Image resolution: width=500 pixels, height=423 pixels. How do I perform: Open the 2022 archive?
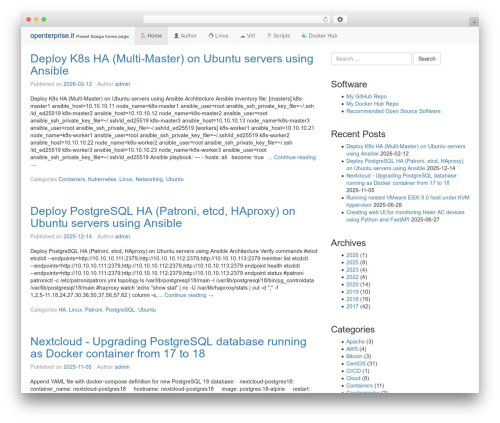pyautogui.click(x=352, y=277)
